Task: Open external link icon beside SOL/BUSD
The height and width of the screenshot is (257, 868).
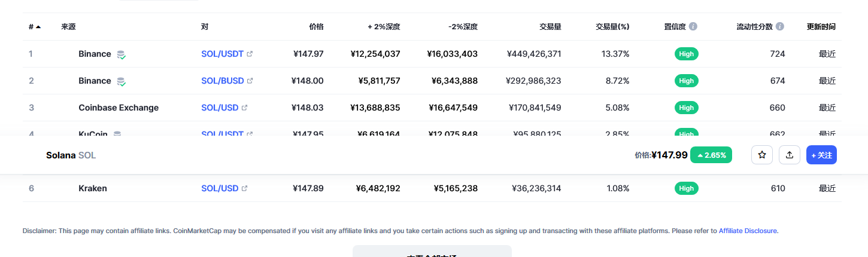Action: 250,81
